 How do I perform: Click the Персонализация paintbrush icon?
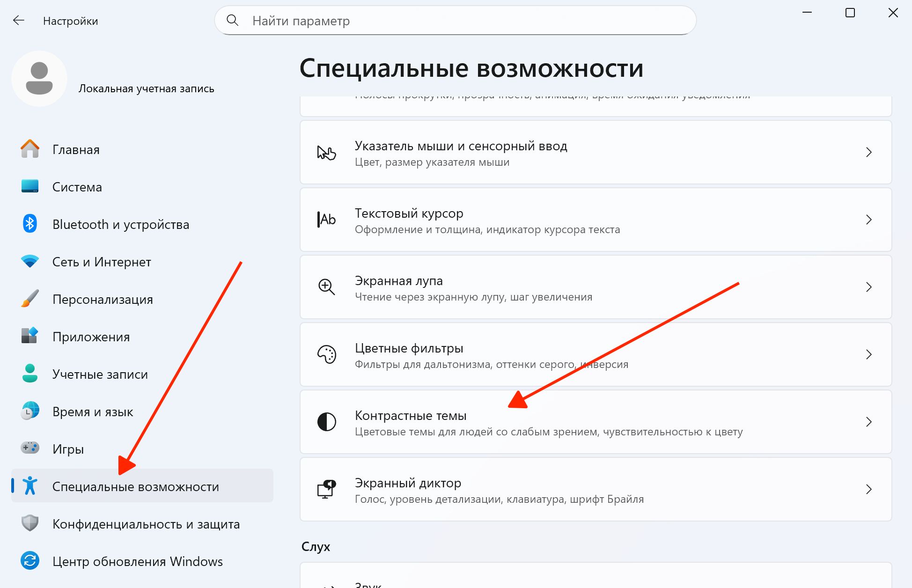pyautogui.click(x=30, y=299)
